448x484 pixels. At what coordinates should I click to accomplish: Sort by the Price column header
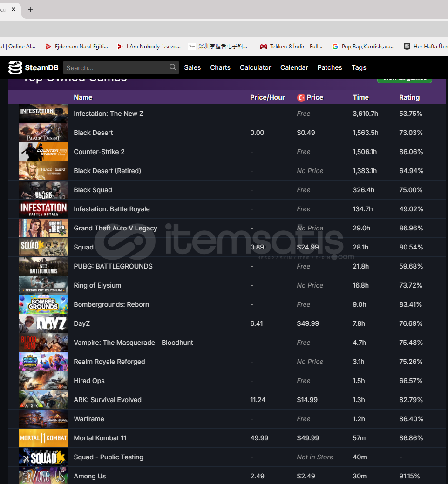click(315, 98)
